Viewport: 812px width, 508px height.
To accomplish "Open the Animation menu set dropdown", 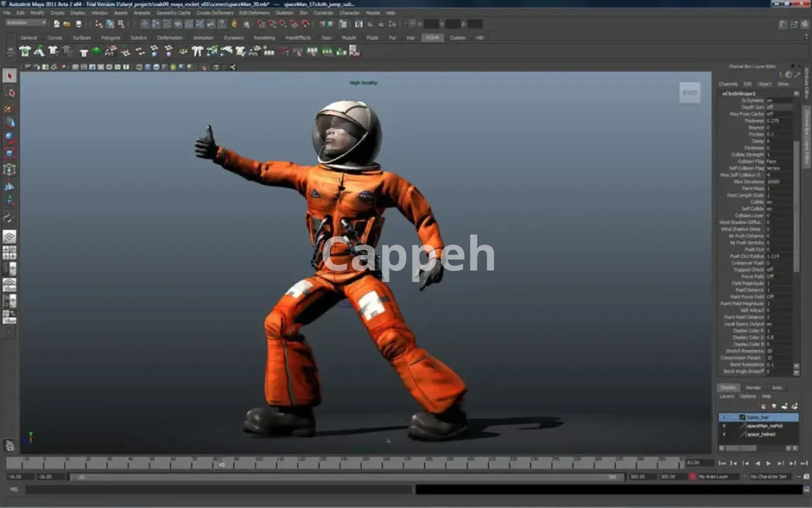I will 26,23.
